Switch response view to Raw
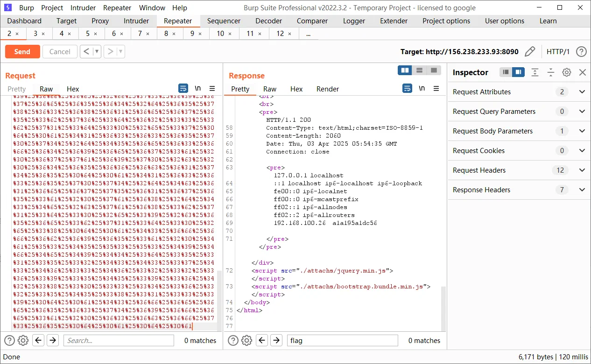The image size is (591, 364). tap(270, 89)
